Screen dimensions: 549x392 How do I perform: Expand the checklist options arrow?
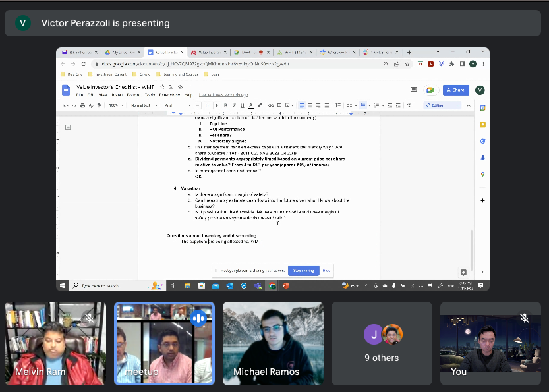(356, 105)
